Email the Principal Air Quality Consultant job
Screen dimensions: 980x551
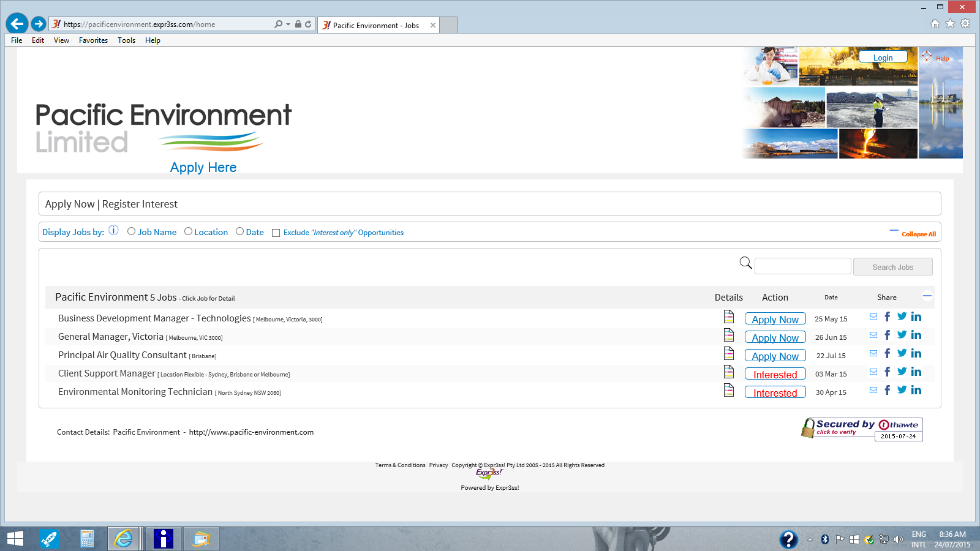coord(873,353)
